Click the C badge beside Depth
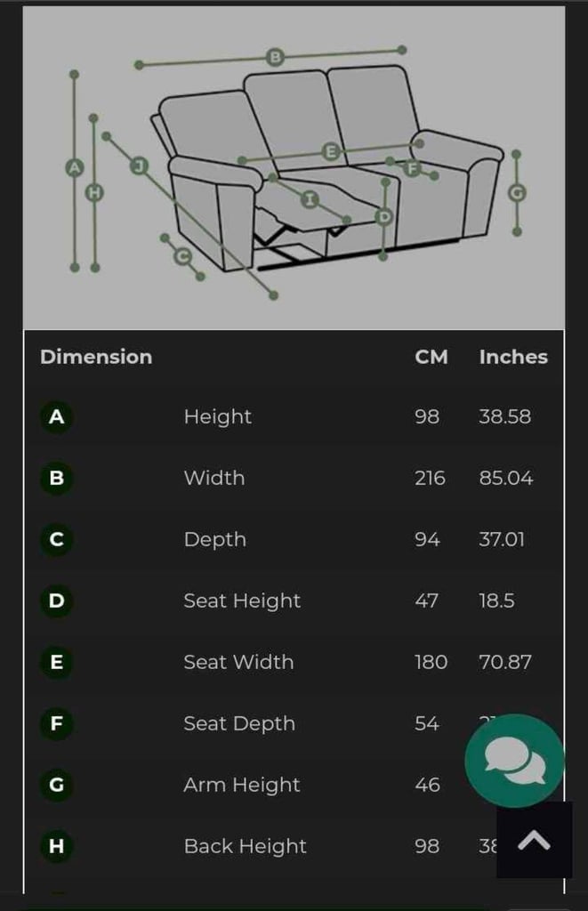The image size is (588, 911). click(x=56, y=539)
